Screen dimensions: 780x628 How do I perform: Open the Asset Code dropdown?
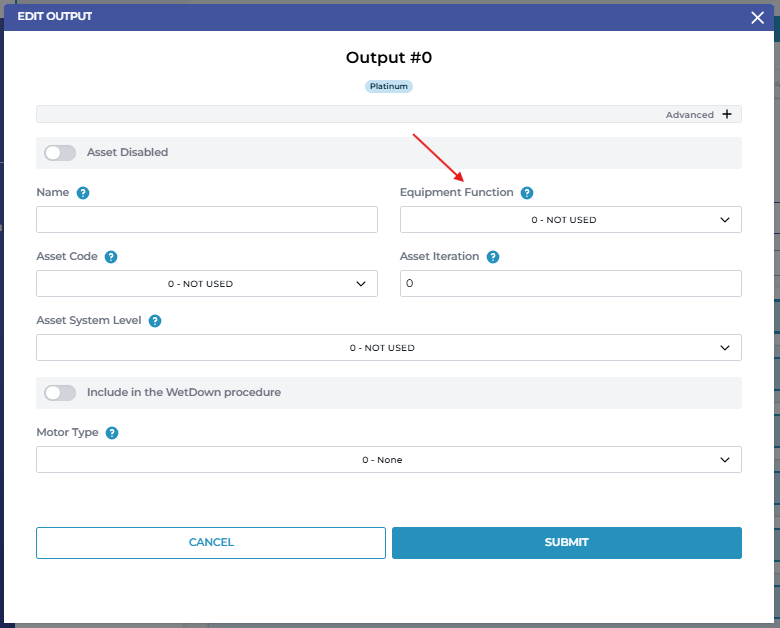pos(206,284)
